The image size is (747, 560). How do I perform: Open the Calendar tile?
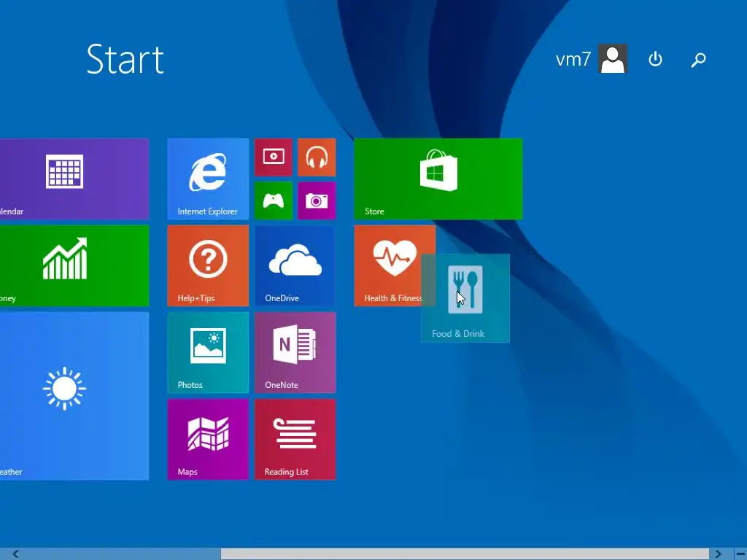tap(74, 179)
